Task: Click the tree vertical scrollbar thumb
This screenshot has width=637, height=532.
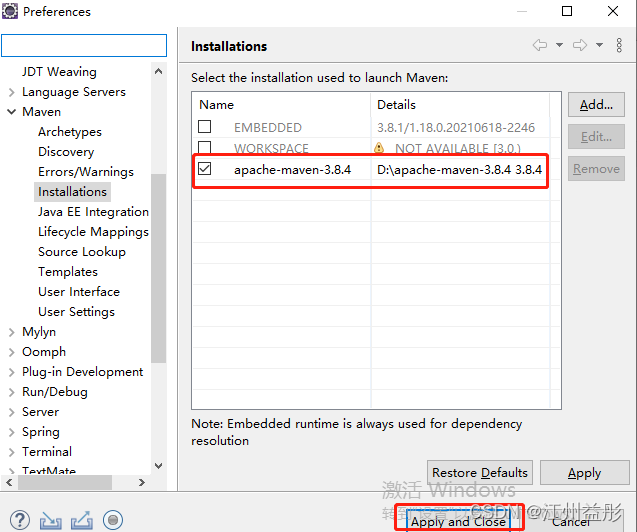Action: (158, 268)
